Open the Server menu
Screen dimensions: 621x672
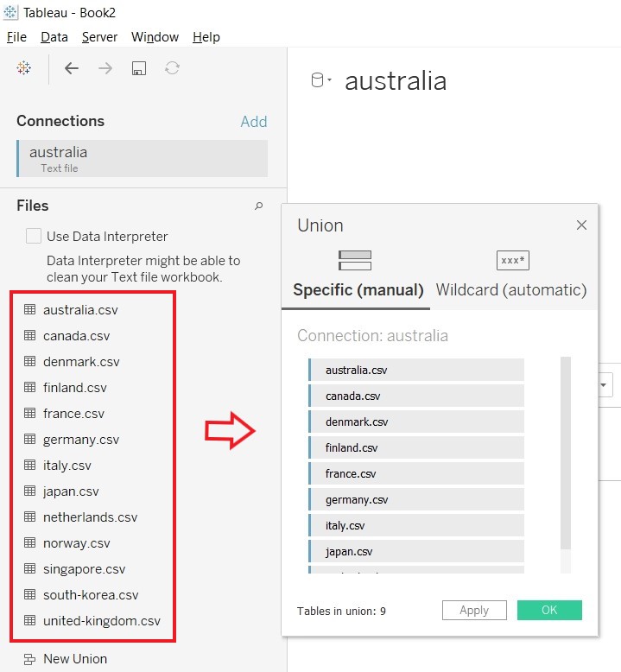tap(99, 37)
